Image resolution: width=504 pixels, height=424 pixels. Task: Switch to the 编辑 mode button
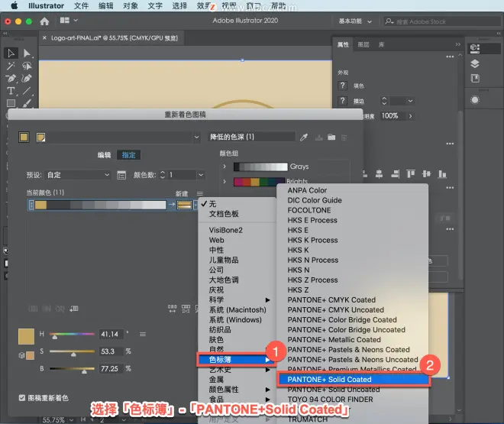pyautogui.click(x=104, y=155)
